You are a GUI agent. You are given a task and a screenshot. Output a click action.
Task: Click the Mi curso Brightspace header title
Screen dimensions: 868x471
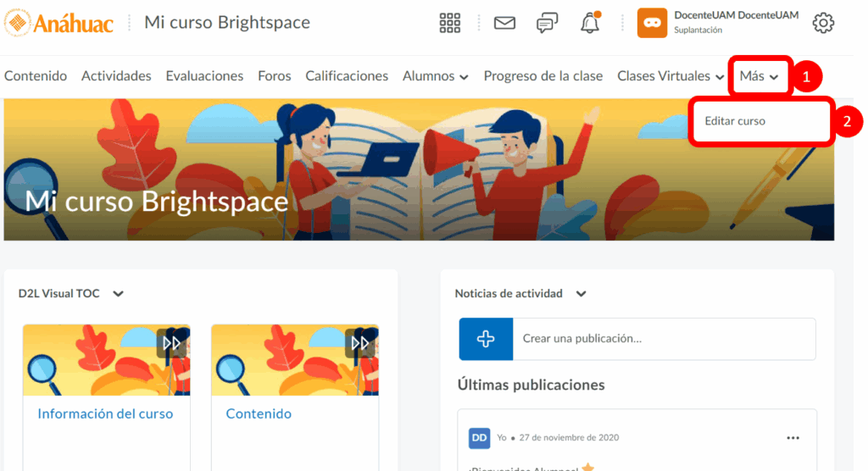tap(227, 23)
